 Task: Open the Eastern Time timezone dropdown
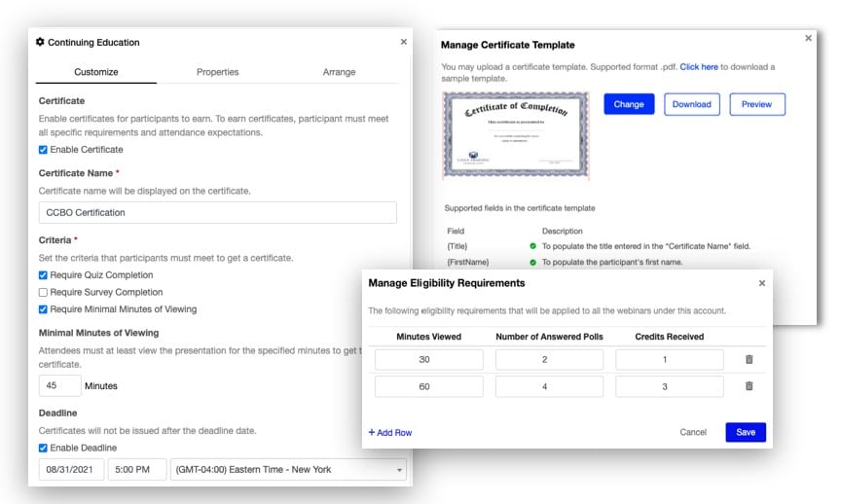tap(288, 470)
